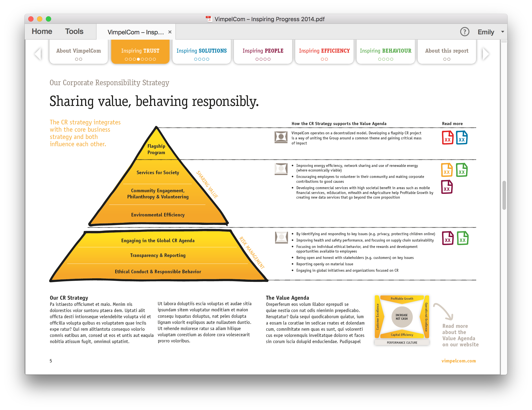Select last page dot under Inspiring PEOPLE
Screen dimensions: 532x410
pos(269,59)
